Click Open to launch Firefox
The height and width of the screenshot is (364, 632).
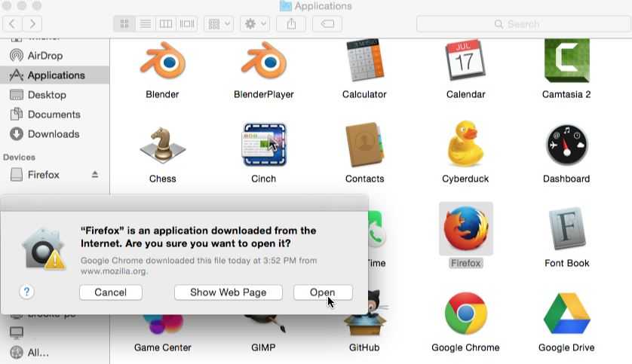coord(323,292)
